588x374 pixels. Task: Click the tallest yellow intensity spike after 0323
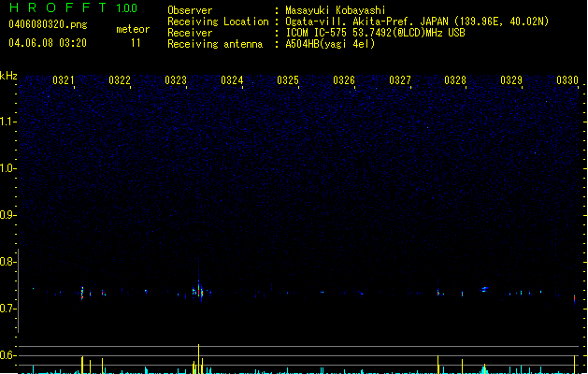(198, 359)
